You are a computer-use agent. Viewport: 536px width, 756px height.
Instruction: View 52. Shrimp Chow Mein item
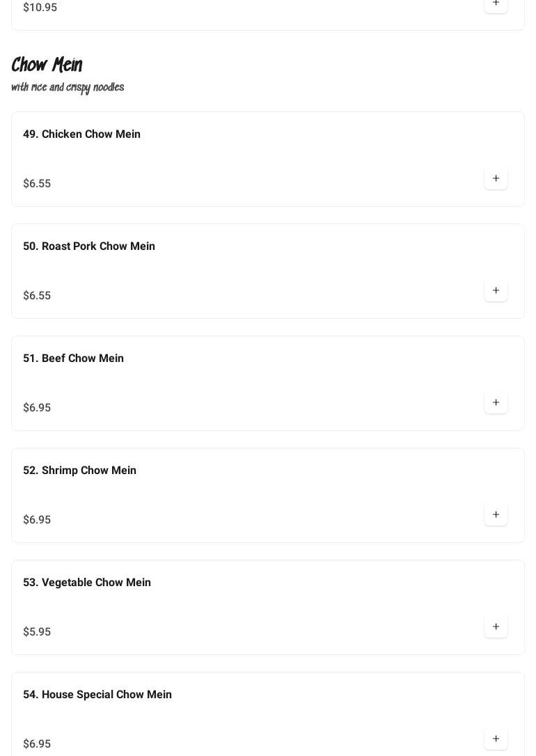click(79, 471)
